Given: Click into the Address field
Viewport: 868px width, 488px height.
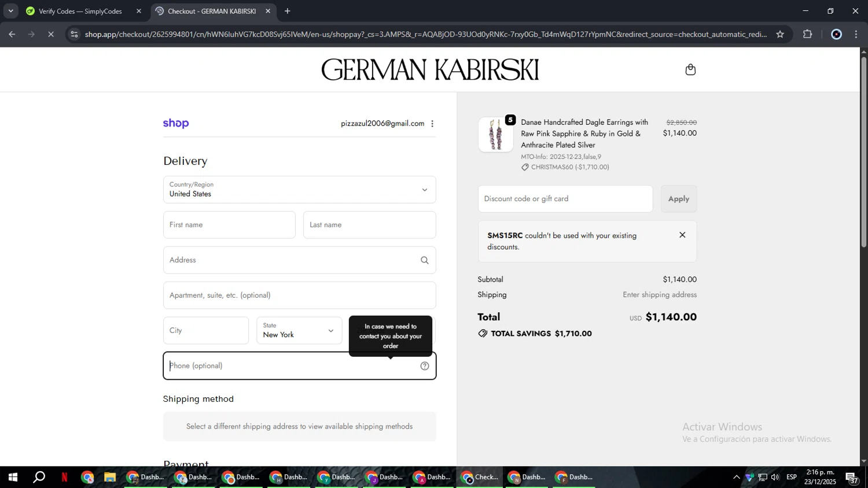Looking at the screenshot, I should tap(299, 260).
